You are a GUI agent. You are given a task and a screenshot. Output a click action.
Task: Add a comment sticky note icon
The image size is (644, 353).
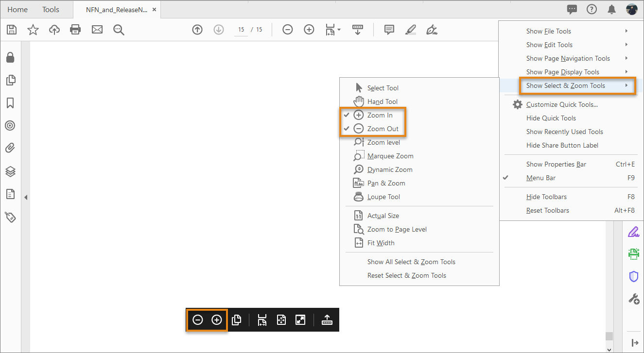click(389, 30)
